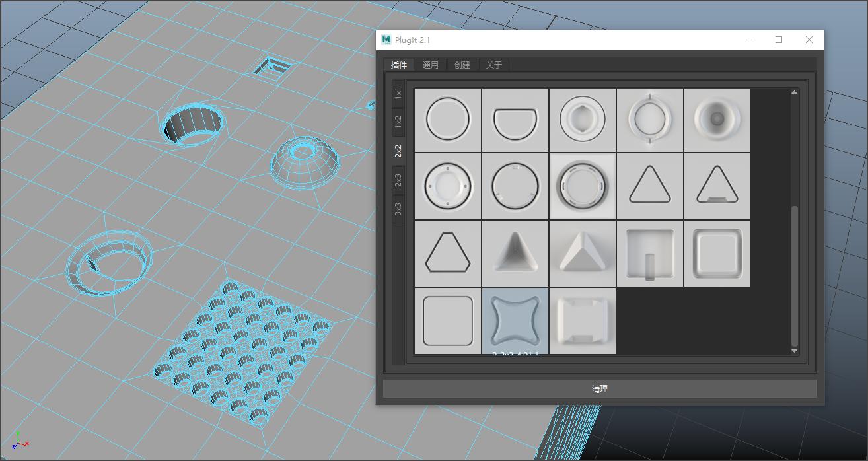Click the scrollbar up arrow
The width and height of the screenshot is (868, 461).
[794, 92]
